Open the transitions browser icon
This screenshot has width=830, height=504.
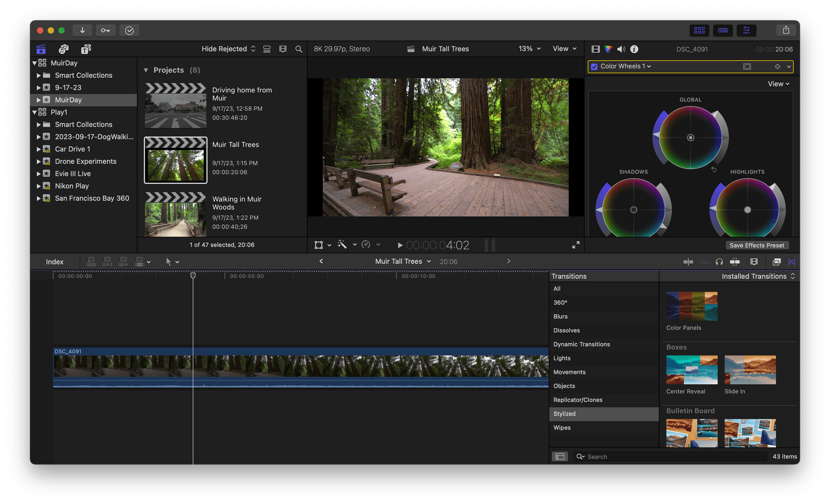coord(792,262)
